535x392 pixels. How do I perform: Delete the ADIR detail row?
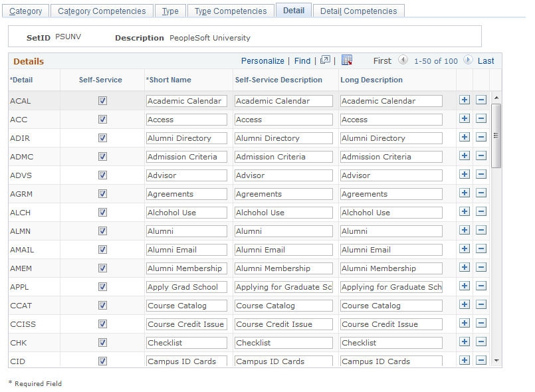pyautogui.click(x=481, y=137)
